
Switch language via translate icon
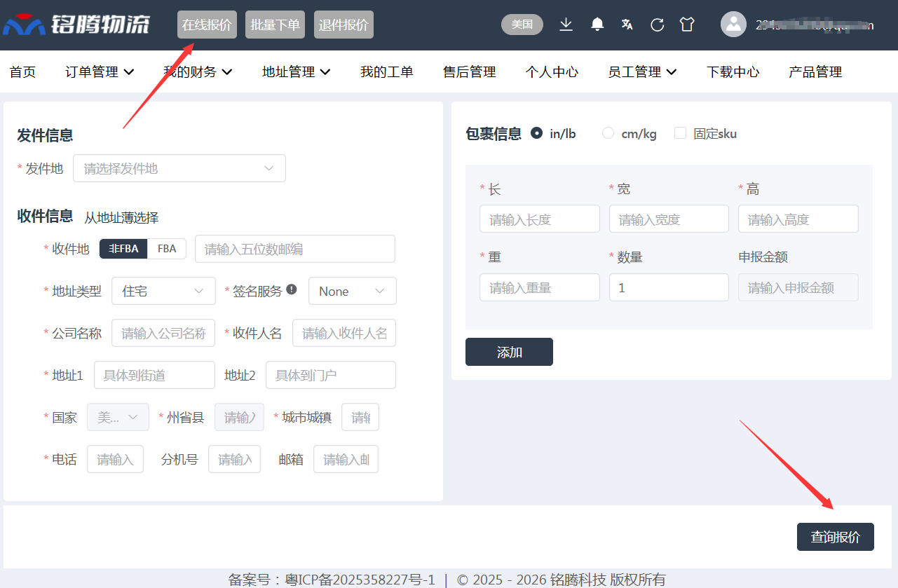627,25
